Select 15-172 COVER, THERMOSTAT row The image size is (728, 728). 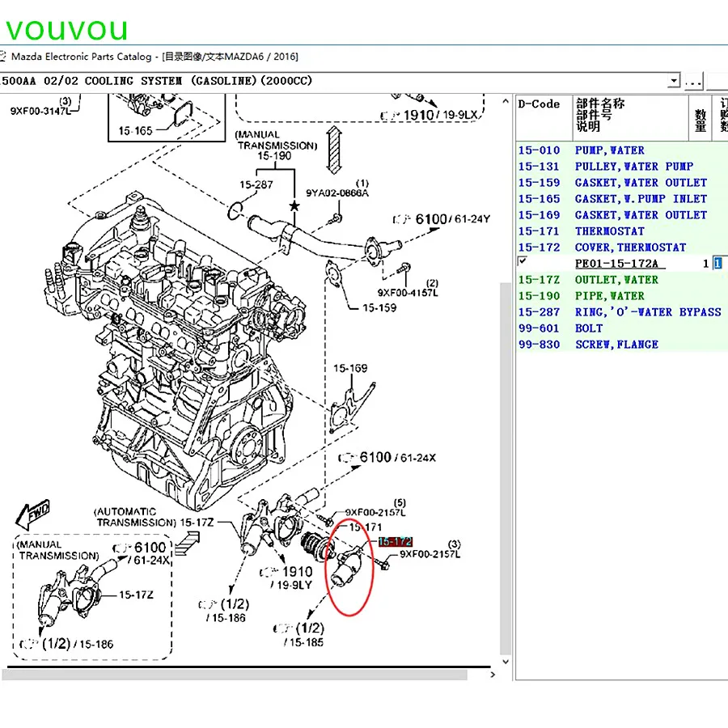point(622,248)
